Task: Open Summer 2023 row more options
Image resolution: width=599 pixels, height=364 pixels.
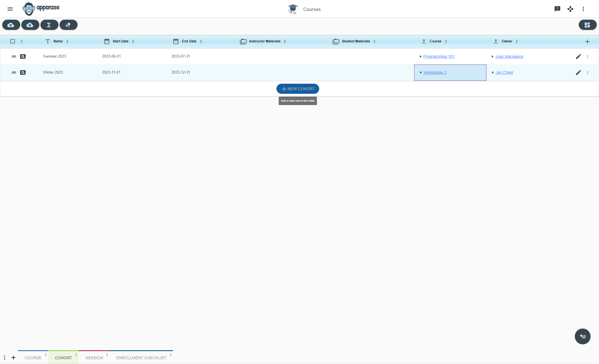Action: 587,56
